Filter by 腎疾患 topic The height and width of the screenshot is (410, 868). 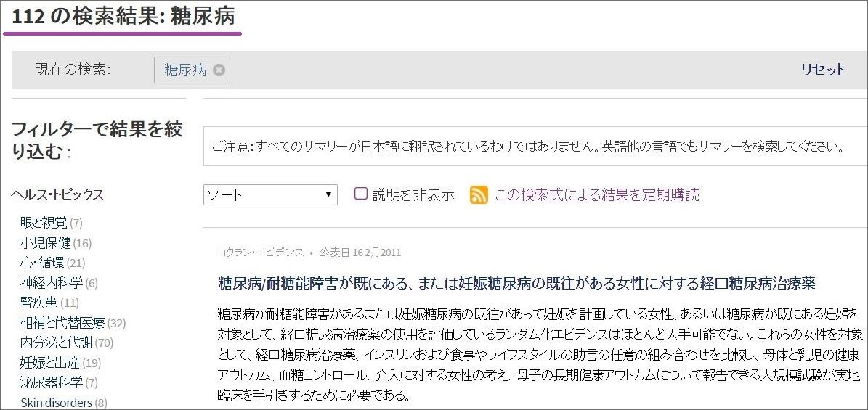[x=39, y=303]
